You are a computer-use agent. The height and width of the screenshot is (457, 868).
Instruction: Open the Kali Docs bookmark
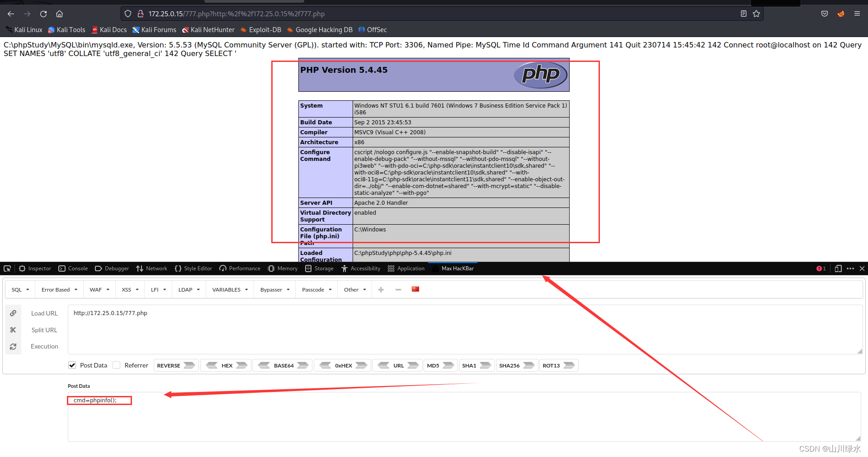(109, 30)
